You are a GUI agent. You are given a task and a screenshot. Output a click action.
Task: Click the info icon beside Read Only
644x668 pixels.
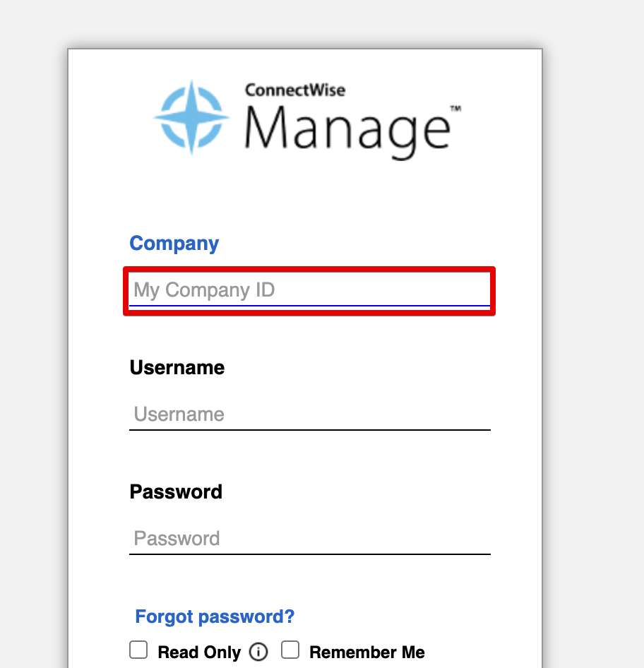click(x=259, y=652)
